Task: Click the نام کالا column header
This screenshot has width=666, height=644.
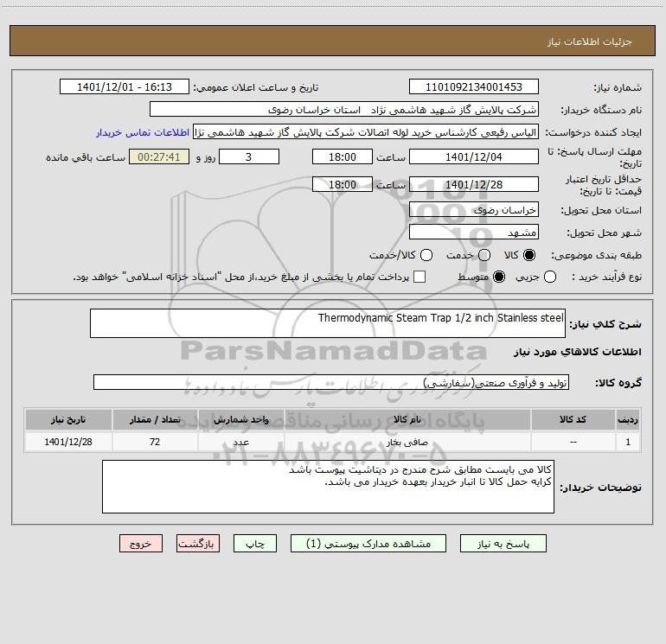Action: (407, 419)
